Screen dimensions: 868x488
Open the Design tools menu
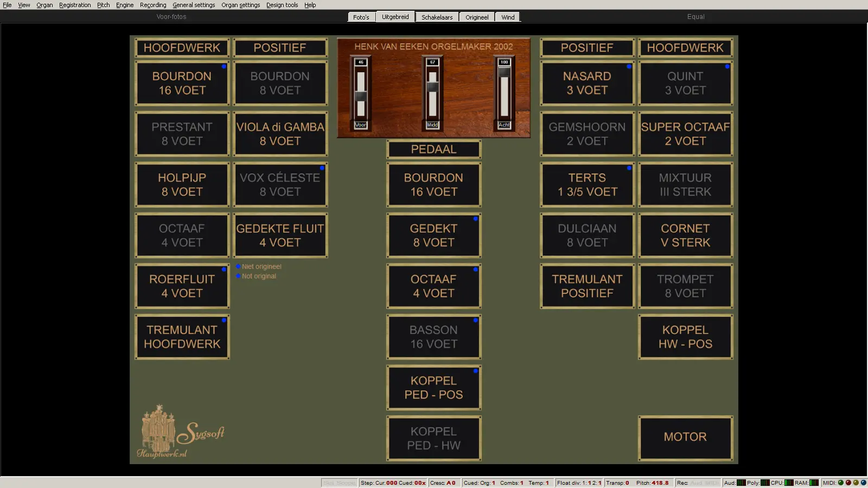coord(282,5)
